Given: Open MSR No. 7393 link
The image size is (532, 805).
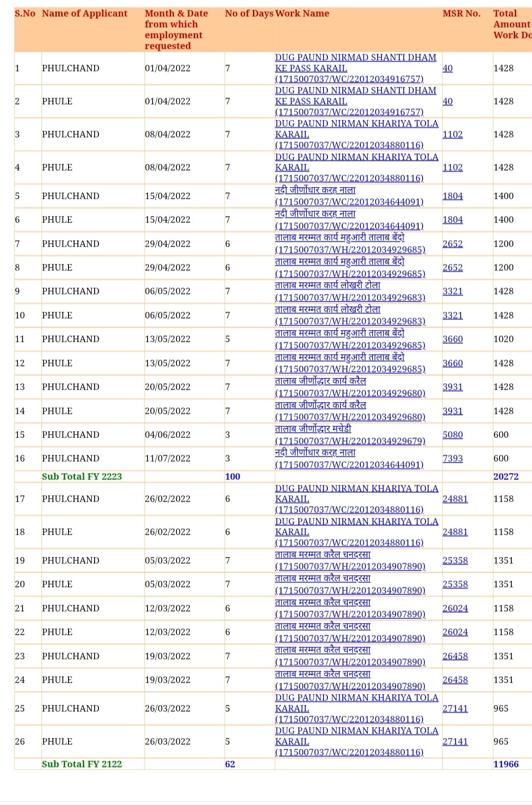Looking at the screenshot, I should (x=452, y=458).
